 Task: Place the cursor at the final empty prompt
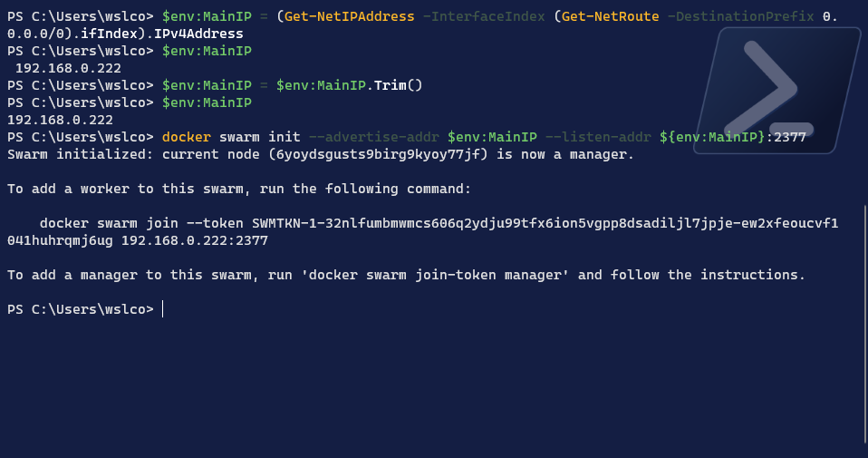tap(163, 309)
